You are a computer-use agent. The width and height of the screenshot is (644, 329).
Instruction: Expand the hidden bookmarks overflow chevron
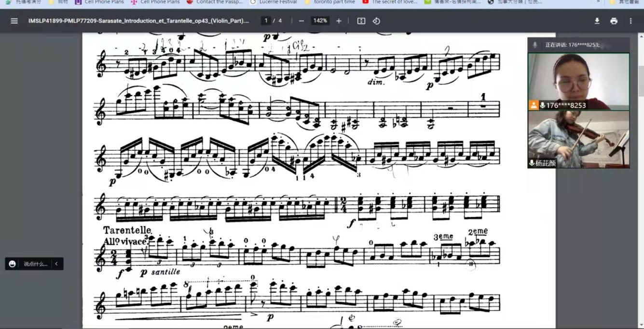tap(599, 2)
